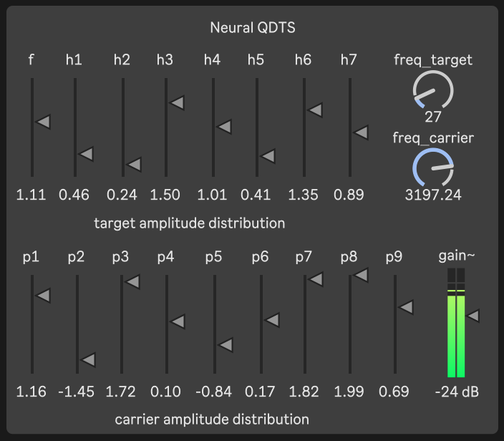The image size is (504, 441).
Task: Click the h7 slider triangle handle
Action: tap(361, 132)
